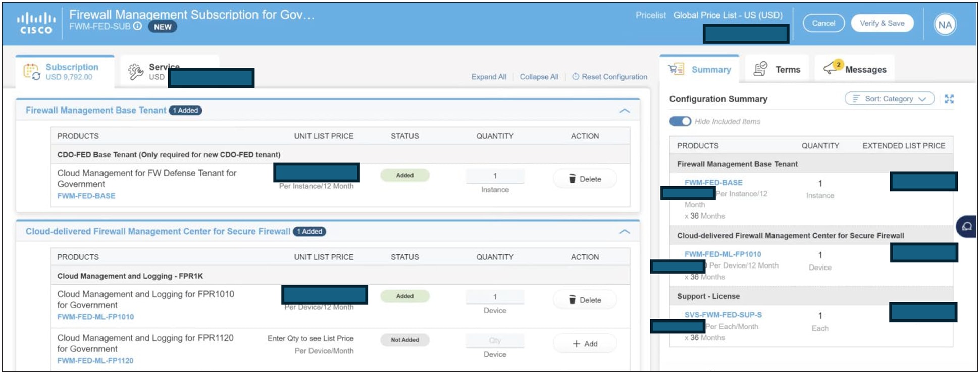Collapse Firewall Management Base Tenant section
Image resolution: width=980 pixels, height=374 pixels.
coord(625,111)
